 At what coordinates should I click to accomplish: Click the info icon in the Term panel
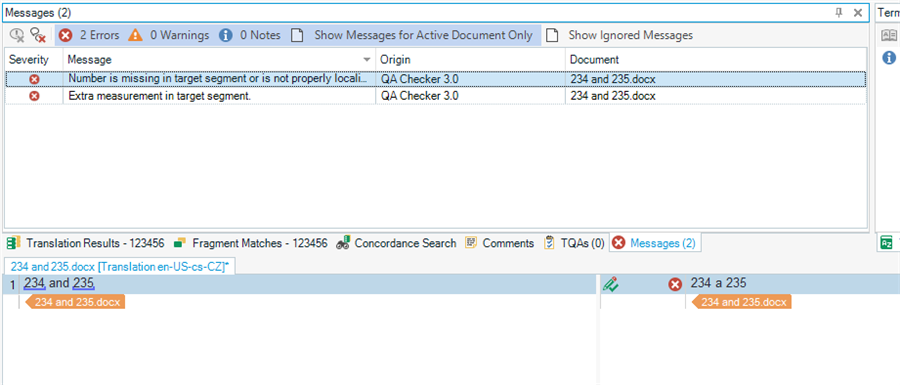coord(889,57)
